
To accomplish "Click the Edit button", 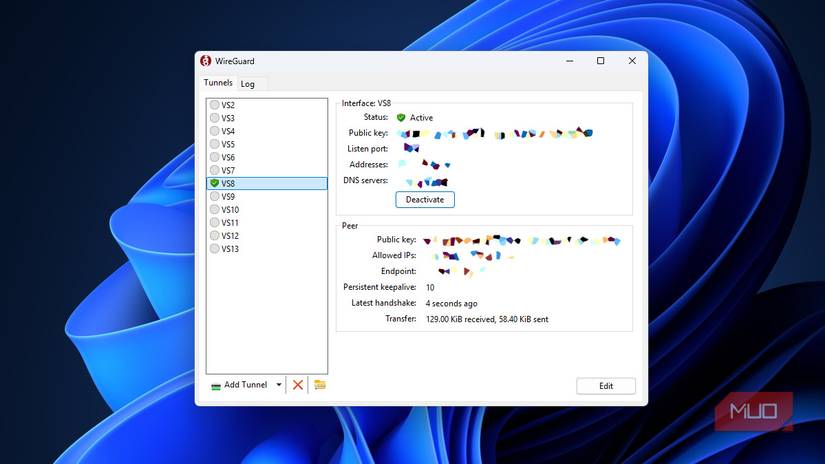I will coord(606,386).
